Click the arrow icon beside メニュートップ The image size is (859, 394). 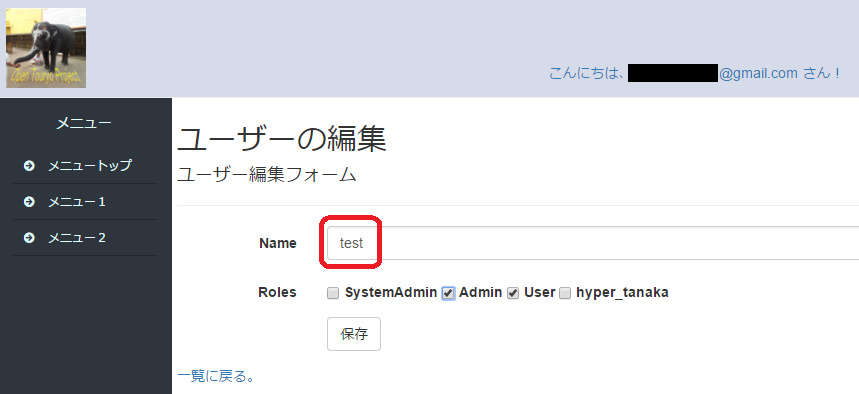pyautogui.click(x=30, y=165)
